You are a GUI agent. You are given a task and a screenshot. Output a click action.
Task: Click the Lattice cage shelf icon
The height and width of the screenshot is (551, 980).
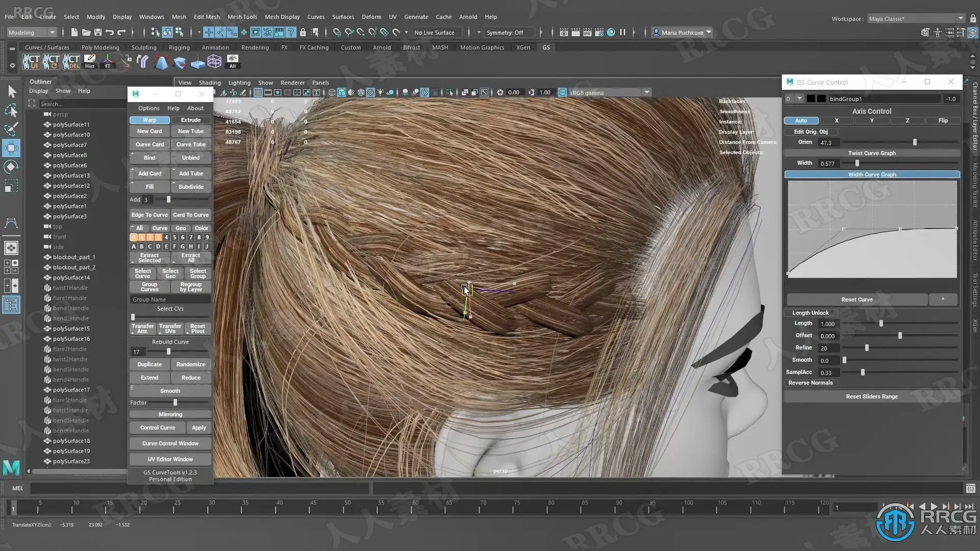coord(214,62)
